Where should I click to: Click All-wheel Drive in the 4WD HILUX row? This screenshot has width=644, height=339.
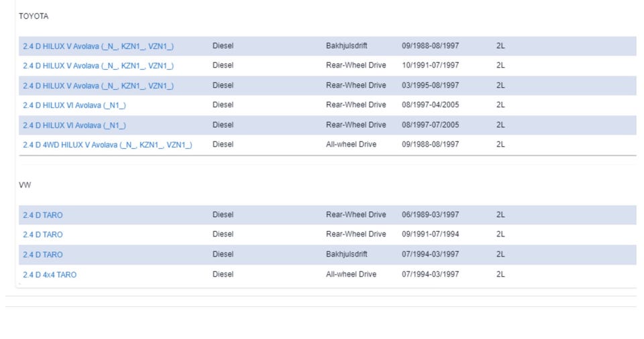(x=351, y=144)
